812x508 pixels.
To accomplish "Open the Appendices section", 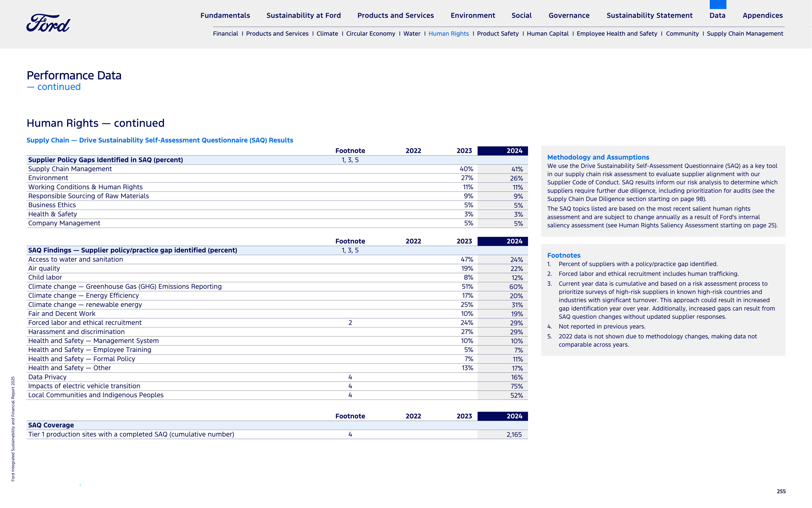I will [x=763, y=15].
